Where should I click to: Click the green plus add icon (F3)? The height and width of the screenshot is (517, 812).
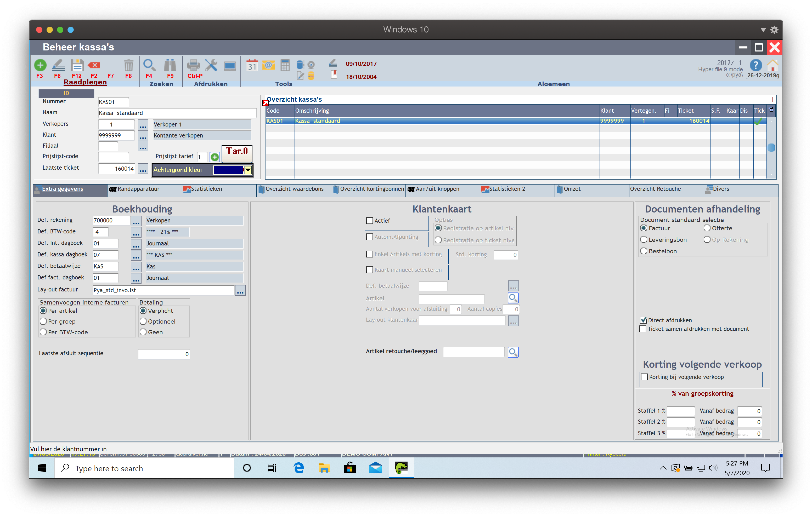[40, 65]
